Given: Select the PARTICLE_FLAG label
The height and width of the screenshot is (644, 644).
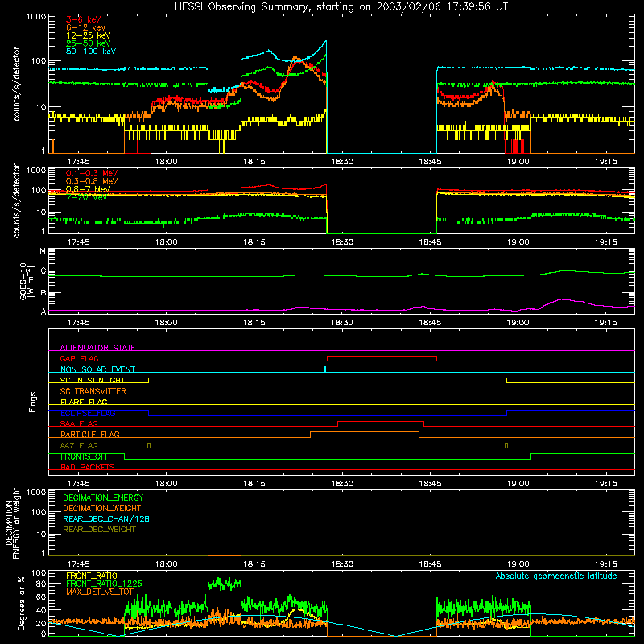Looking at the screenshot, I should (90, 434).
